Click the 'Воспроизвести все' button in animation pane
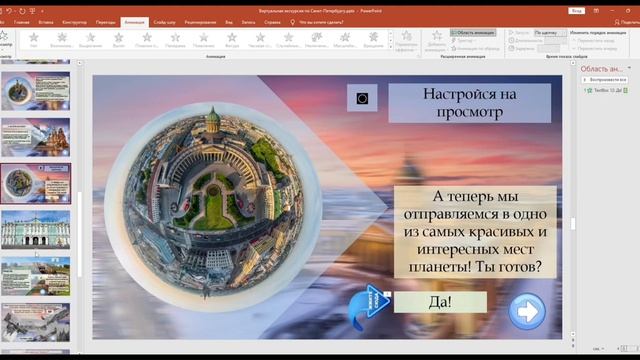The height and width of the screenshot is (360, 640). click(x=605, y=80)
